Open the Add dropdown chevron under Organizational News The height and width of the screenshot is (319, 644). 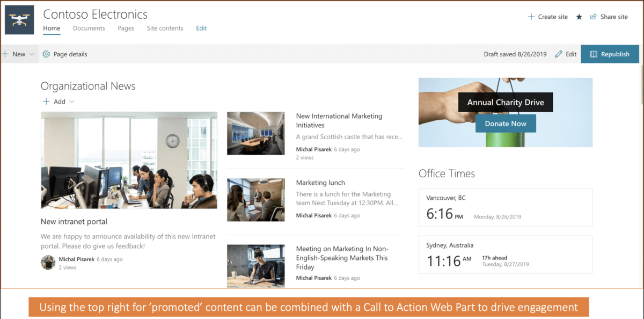[71, 101]
